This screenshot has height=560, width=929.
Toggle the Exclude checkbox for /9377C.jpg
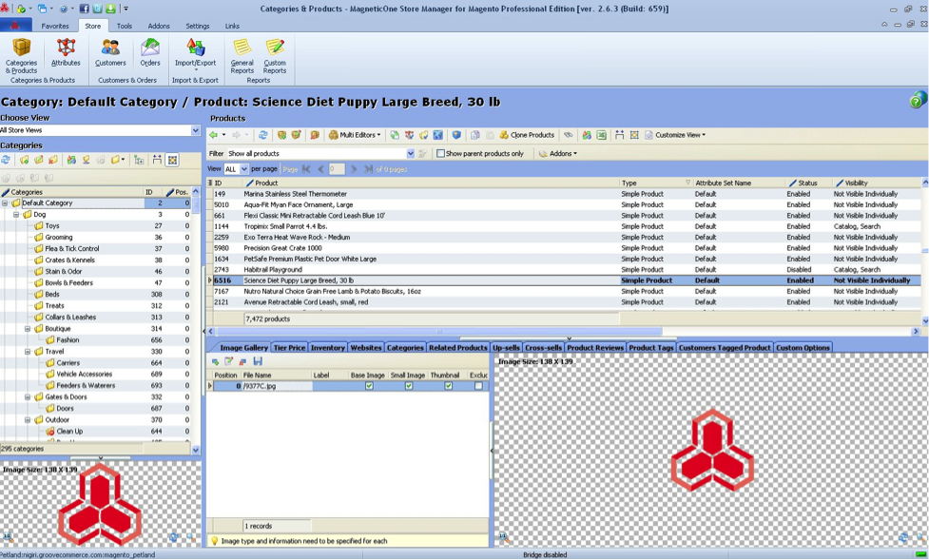click(x=478, y=386)
